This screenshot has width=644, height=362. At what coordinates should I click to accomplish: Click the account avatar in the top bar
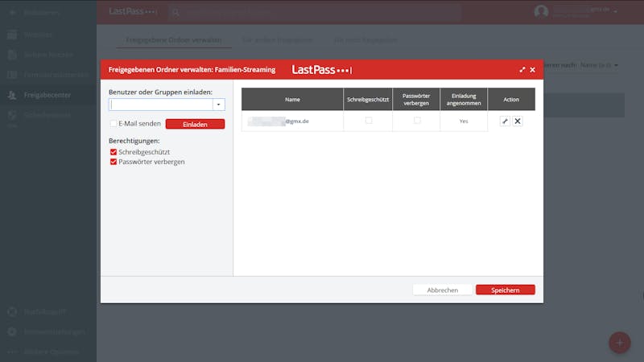[x=541, y=11]
